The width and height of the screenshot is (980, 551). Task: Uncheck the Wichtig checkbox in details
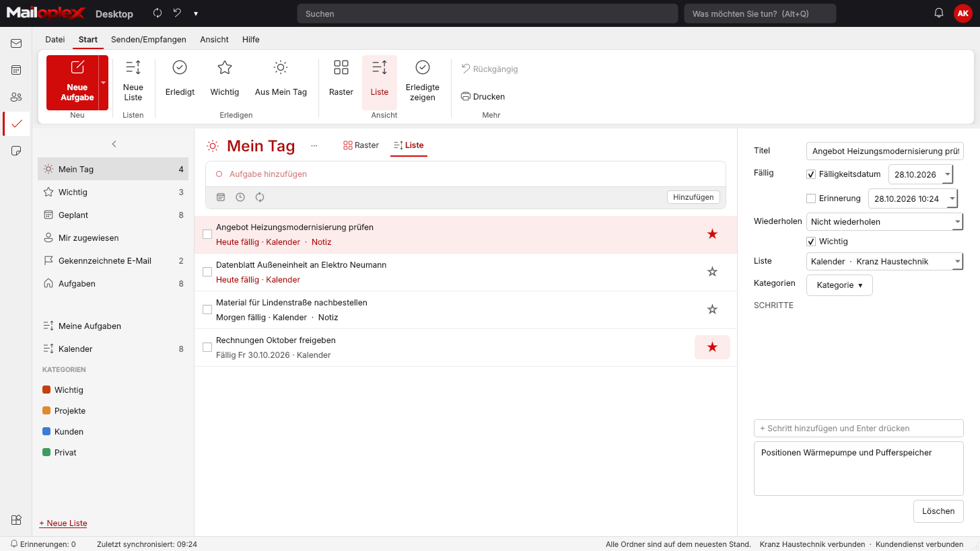pos(811,242)
